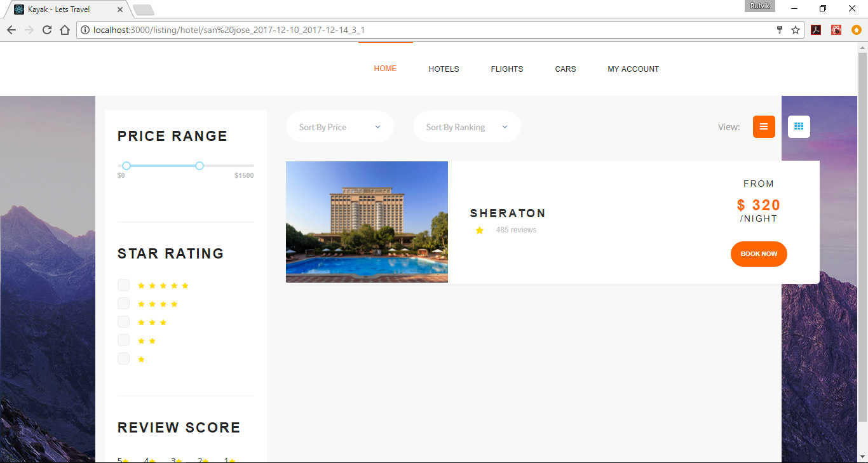Check the 1-star rating filter

123,359
